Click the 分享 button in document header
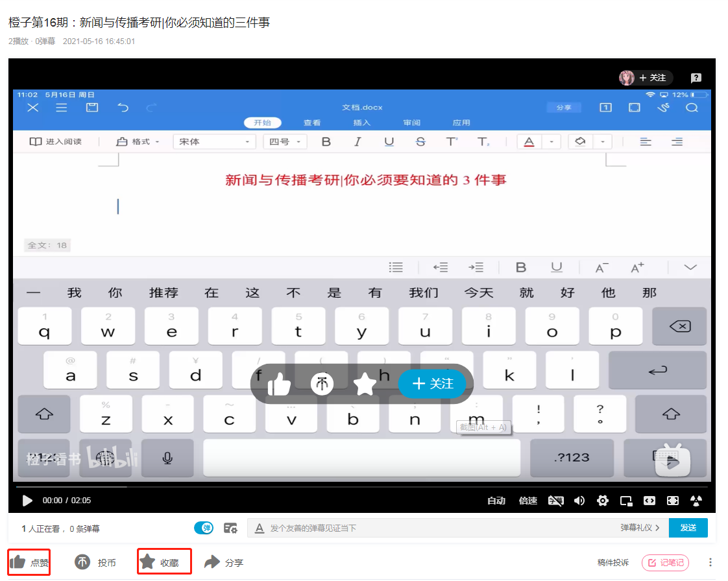Screen dimensions: 728x581 564,107
